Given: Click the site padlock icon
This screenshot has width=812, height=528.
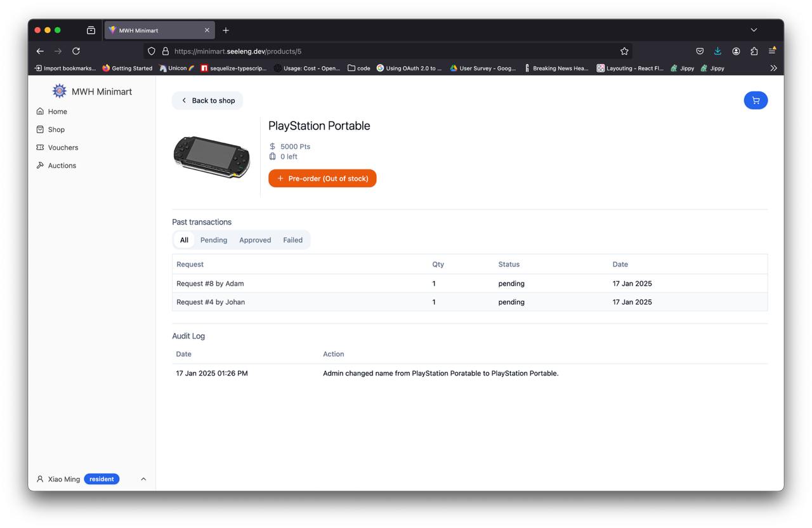Looking at the screenshot, I should pyautogui.click(x=165, y=51).
